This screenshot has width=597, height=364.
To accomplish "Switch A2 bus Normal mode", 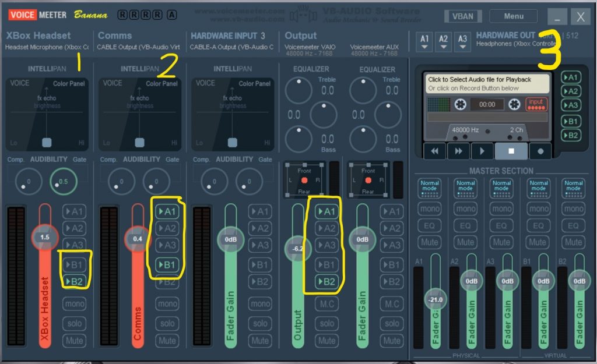I will pyautogui.click(x=465, y=188).
